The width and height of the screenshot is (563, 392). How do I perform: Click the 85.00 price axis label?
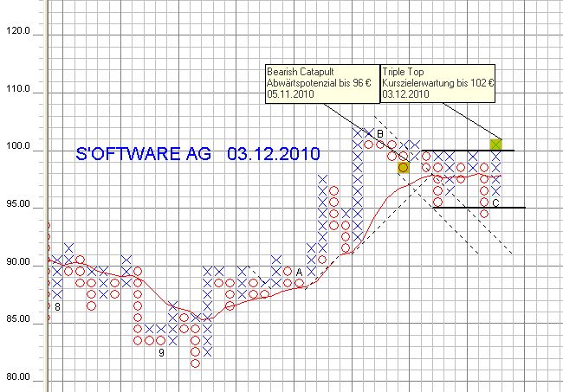(18, 318)
